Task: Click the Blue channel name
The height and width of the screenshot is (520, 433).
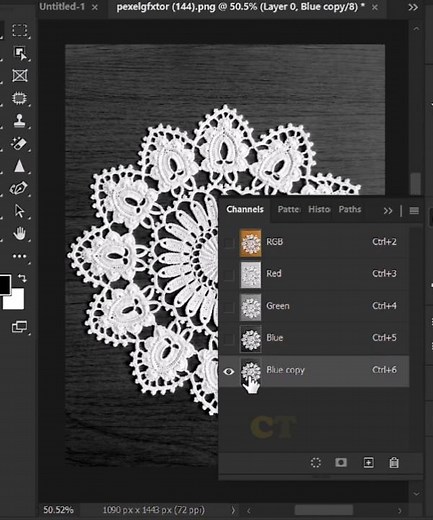Action: [274, 338]
